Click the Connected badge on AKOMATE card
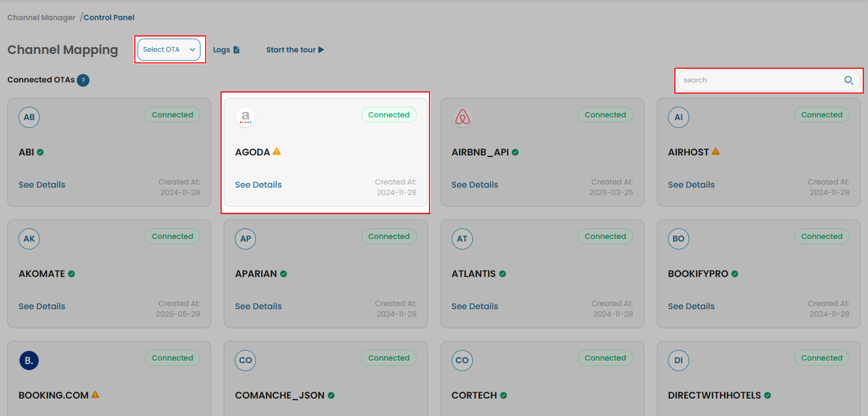The image size is (868, 416). [x=172, y=237]
